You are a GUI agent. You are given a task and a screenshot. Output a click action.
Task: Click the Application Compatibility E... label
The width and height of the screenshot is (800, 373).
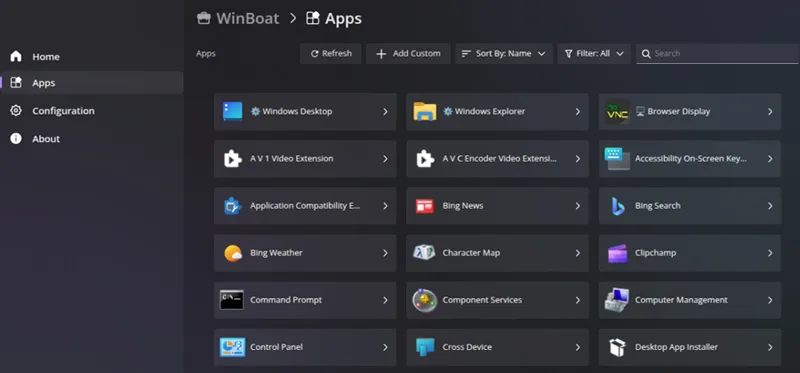tap(305, 206)
